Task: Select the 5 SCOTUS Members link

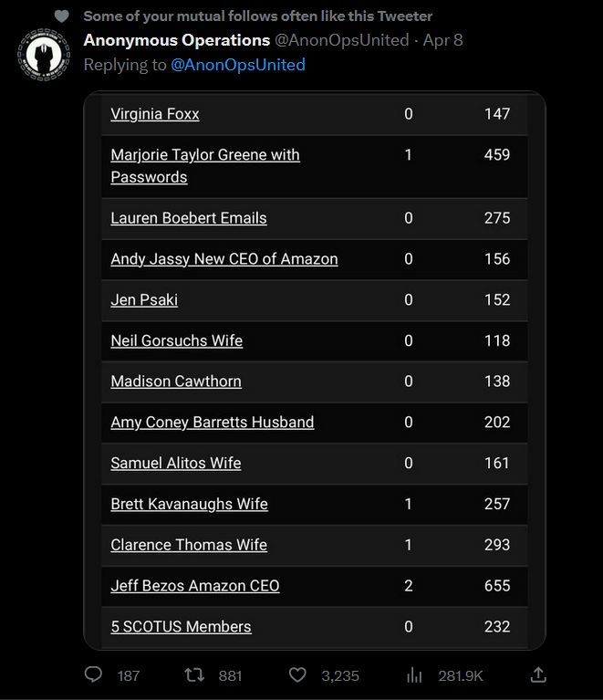Action: click(x=181, y=626)
